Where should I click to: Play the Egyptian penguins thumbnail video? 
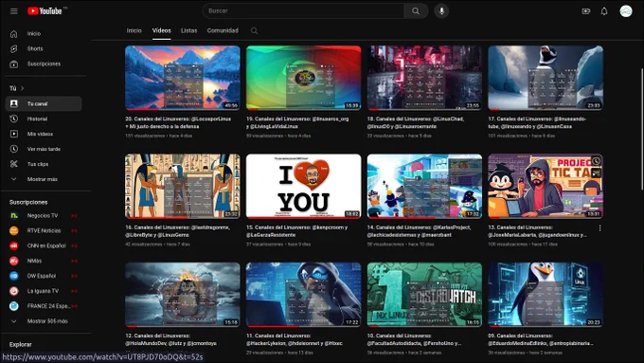point(183,186)
